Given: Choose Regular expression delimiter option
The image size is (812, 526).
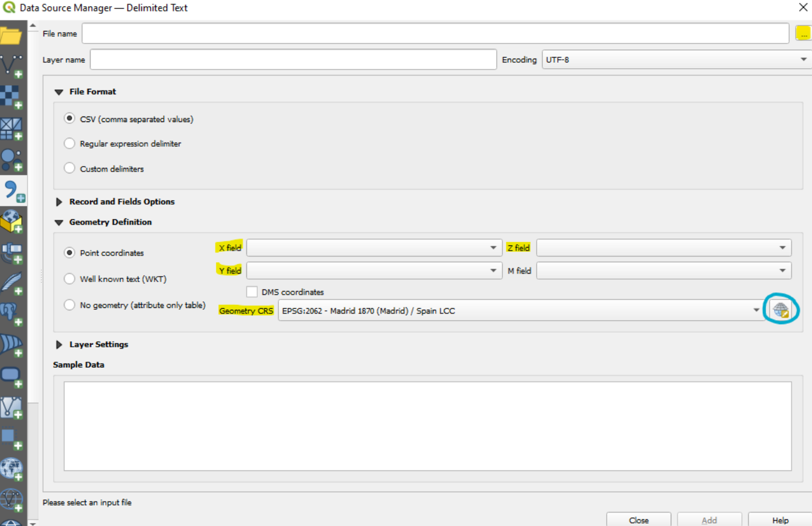Looking at the screenshot, I should 69,144.
